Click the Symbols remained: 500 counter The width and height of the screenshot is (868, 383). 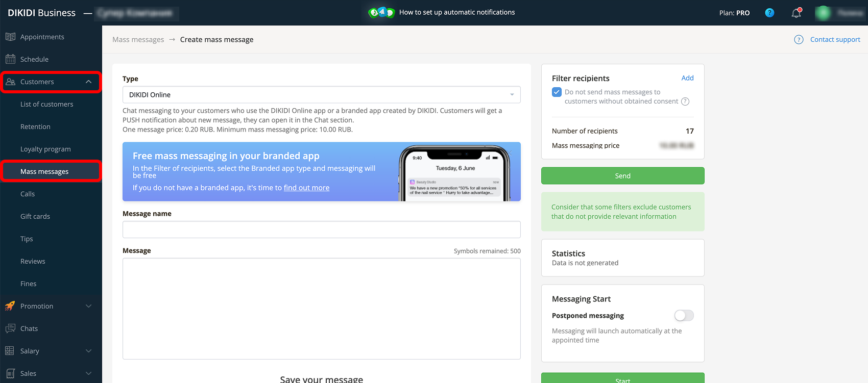pyautogui.click(x=487, y=251)
